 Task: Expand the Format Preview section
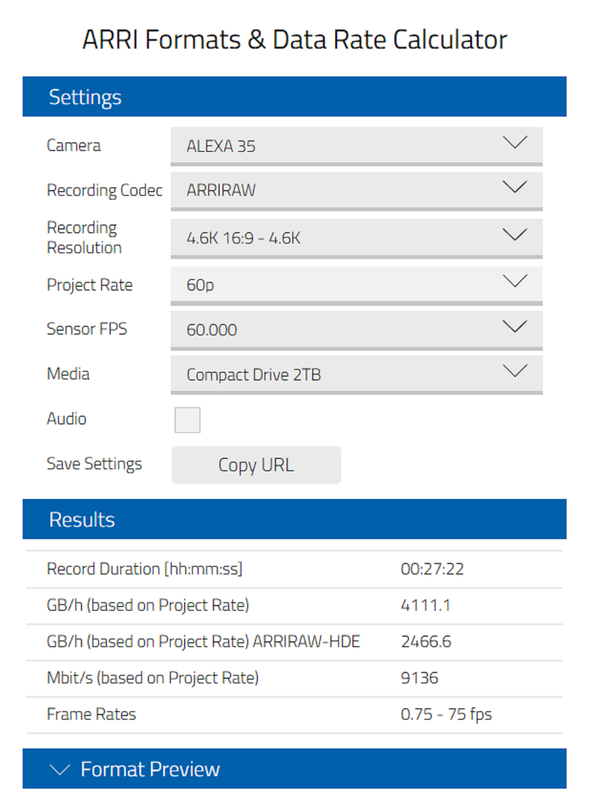(294, 768)
